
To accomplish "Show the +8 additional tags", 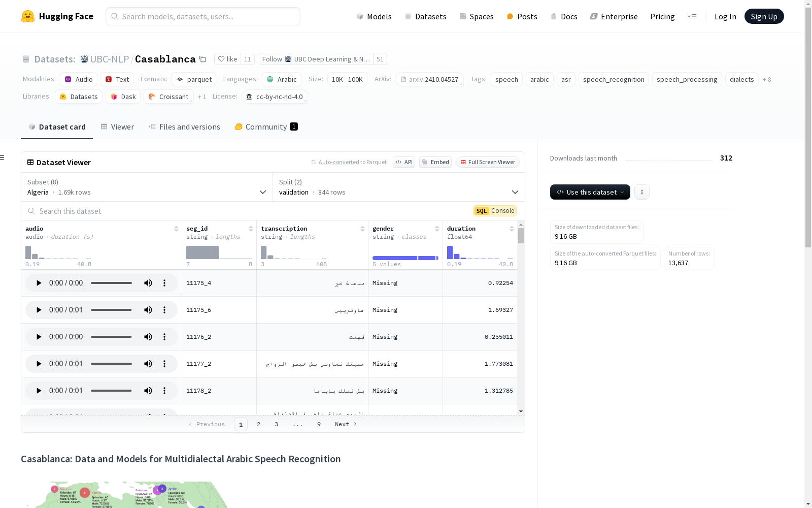I will coord(767,80).
